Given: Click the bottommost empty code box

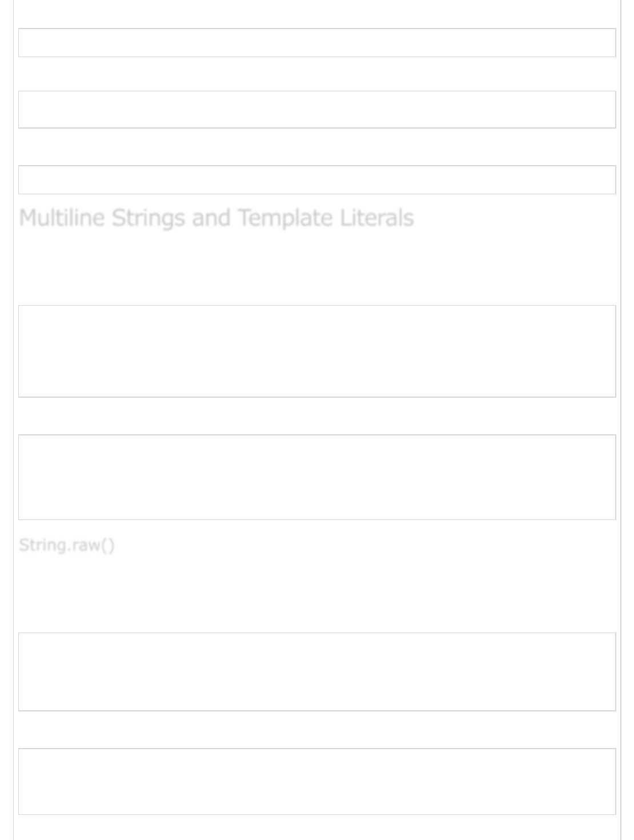Looking at the screenshot, I should (317, 782).
